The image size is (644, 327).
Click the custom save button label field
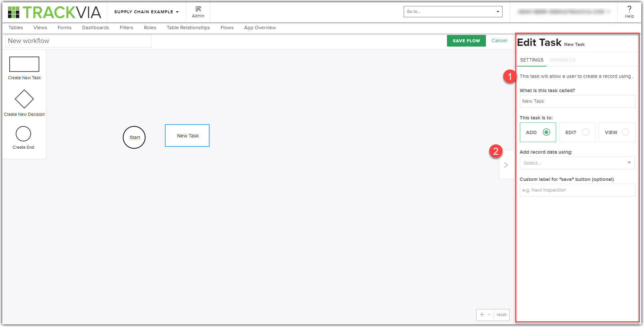(x=577, y=190)
